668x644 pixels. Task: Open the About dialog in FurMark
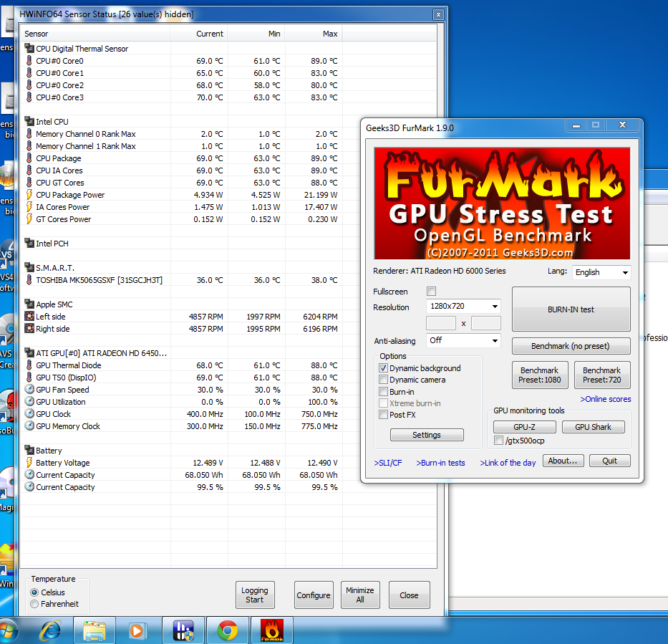[563, 461]
